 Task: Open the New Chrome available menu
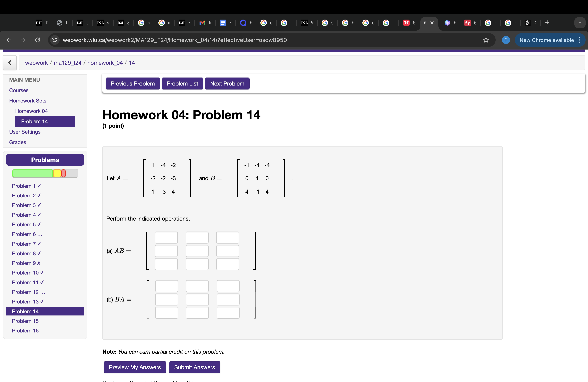click(550, 40)
